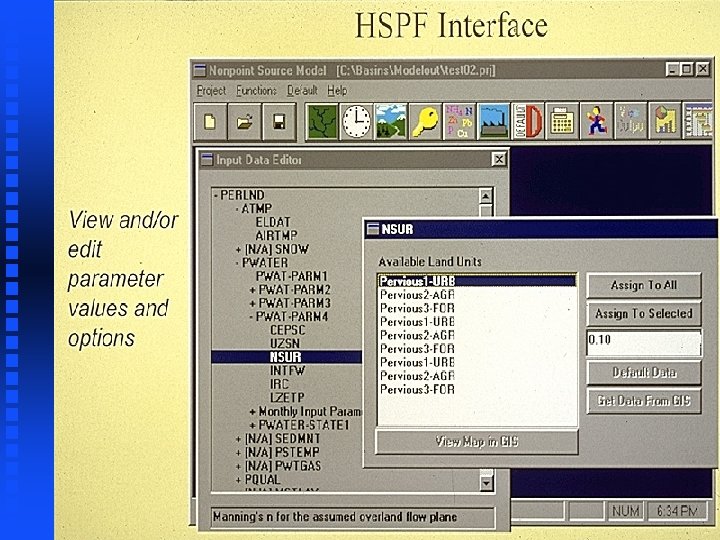Open the calculator-style input data icon
This screenshot has width=720, height=540.
coord(562,122)
